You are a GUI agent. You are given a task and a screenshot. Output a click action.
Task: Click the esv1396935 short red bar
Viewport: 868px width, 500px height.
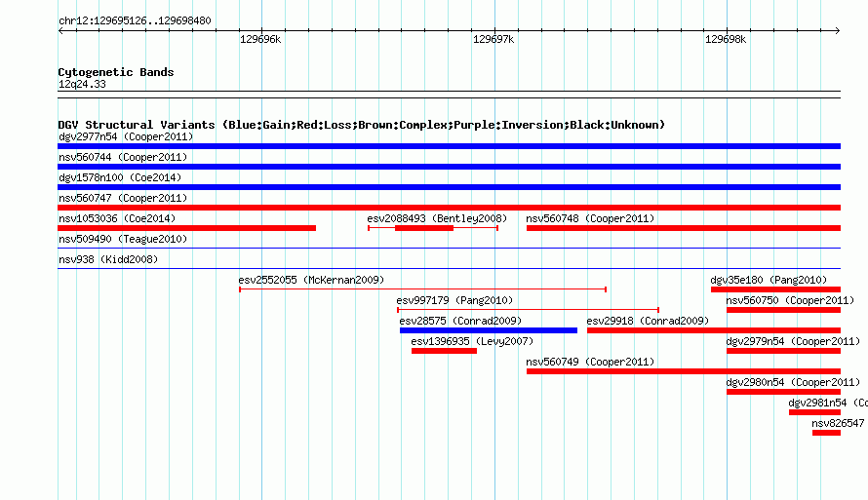click(444, 351)
